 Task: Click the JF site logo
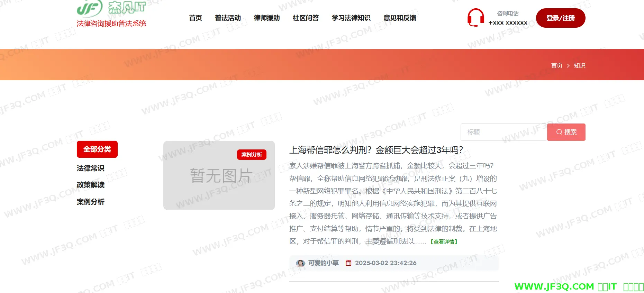[111, 8]
